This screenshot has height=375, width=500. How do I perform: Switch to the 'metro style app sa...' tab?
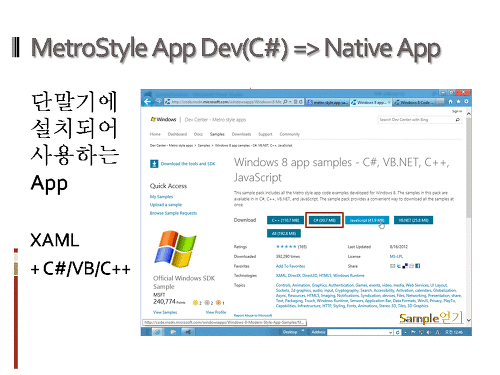tap(327, 102)
